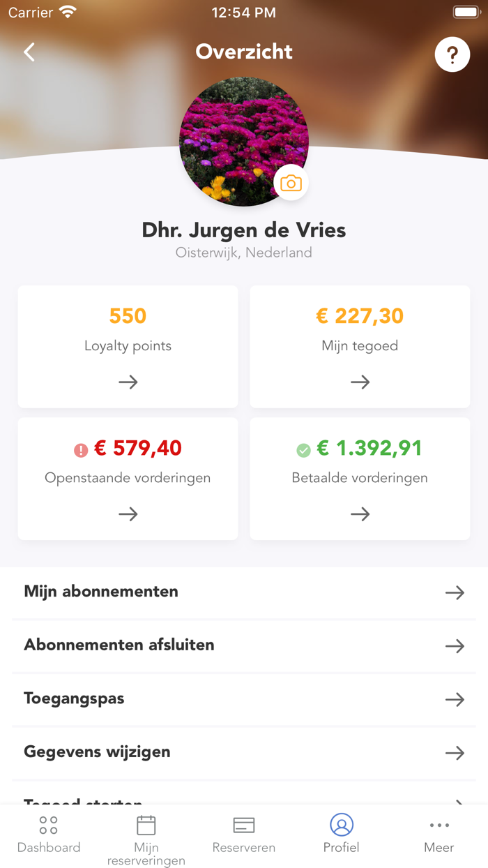Open Abonnementen afsluiten via its chevron
The height and width of the screenshot is (868, 488).
(x=455, y=645)
